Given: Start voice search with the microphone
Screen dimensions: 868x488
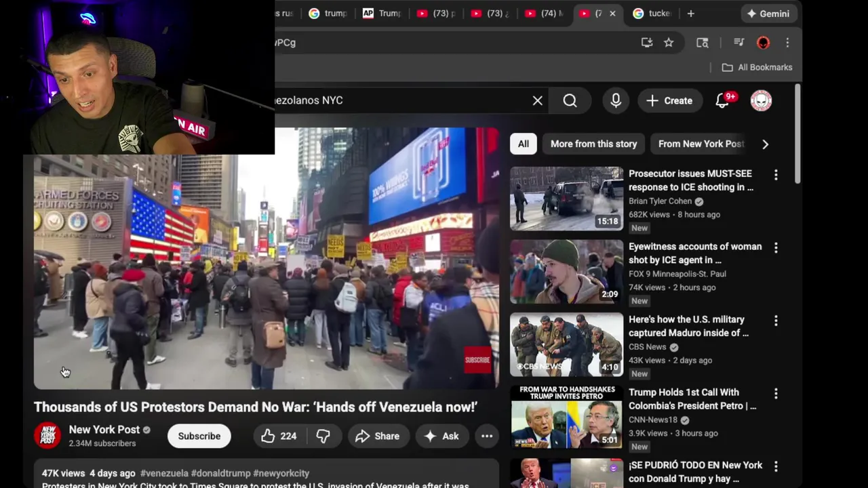Looking at the screenshot, I should pos(616,100).
